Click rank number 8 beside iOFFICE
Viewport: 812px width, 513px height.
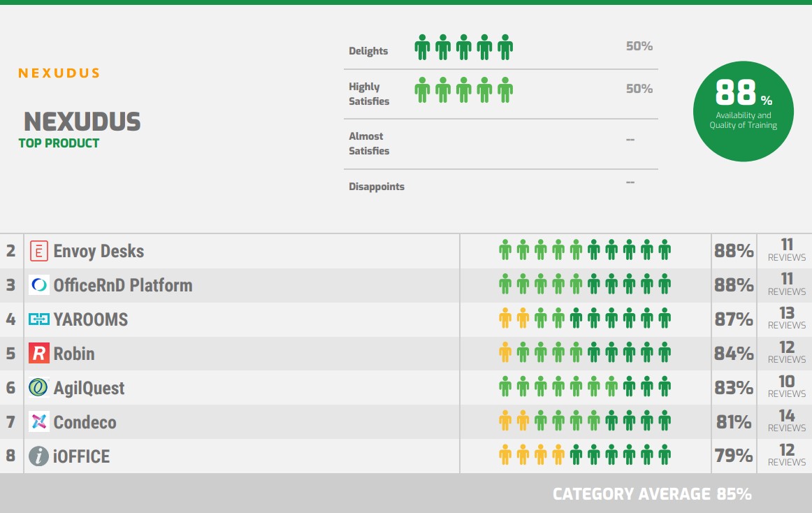tap(11, 456)
